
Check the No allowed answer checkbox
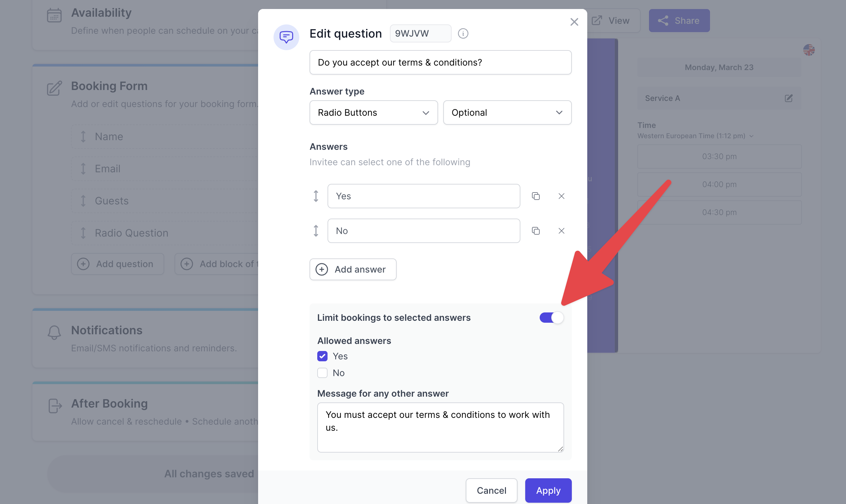click(322, 373)
